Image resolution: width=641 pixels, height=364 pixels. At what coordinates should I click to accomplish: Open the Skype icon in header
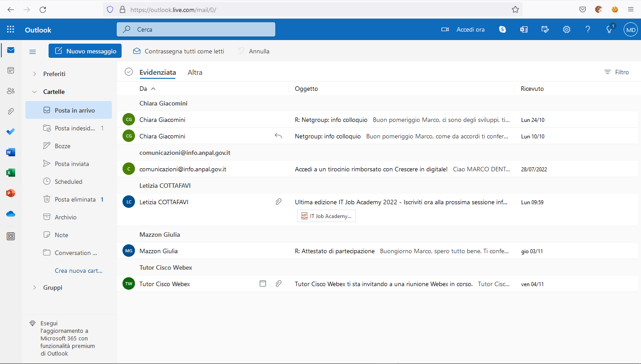(502, 29)
